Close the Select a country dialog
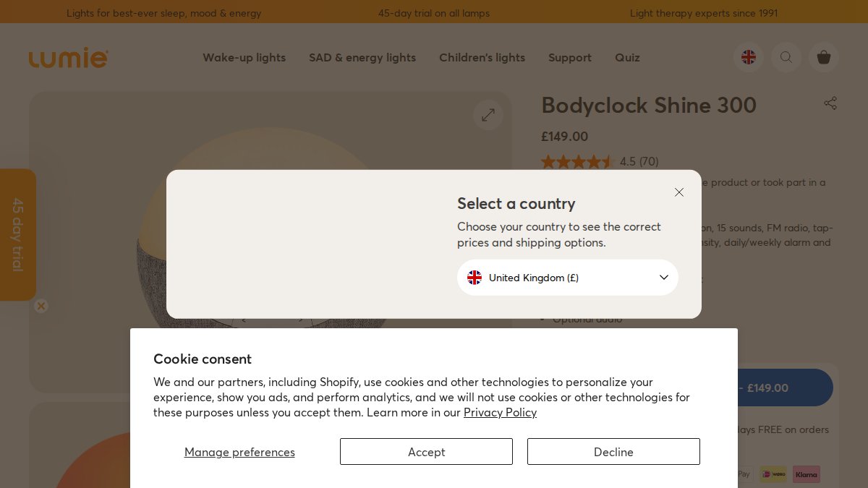This screenshot has height=488, width=868. (678, 192)
